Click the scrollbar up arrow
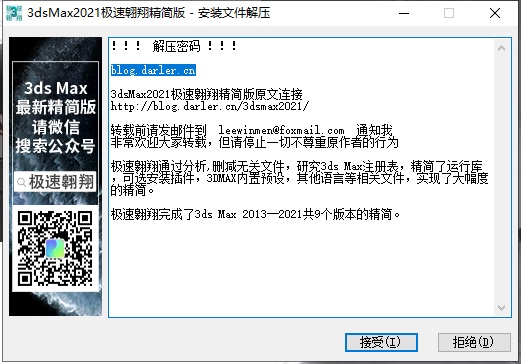This screenshot has height=364, width=521. 501,49
